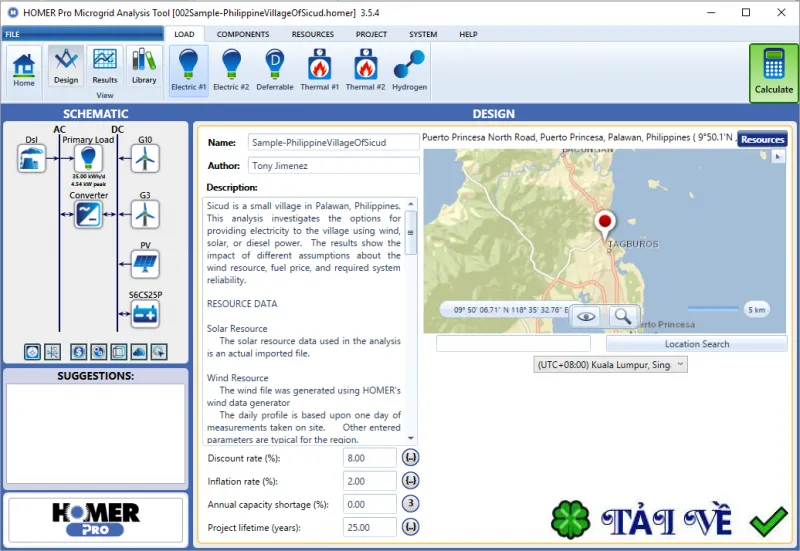800x551 pixels.
Task: Click the Project lifetime value field
Action: coord(369,527)
